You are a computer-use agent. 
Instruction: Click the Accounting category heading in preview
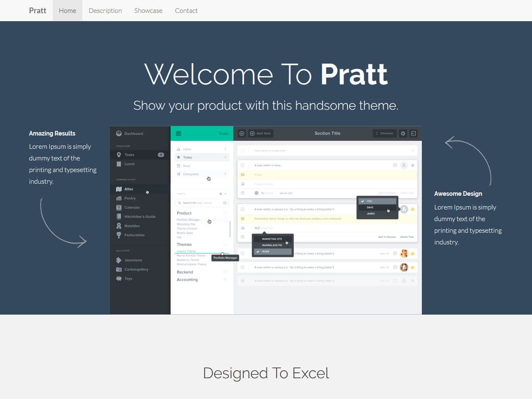pos(187,280)
